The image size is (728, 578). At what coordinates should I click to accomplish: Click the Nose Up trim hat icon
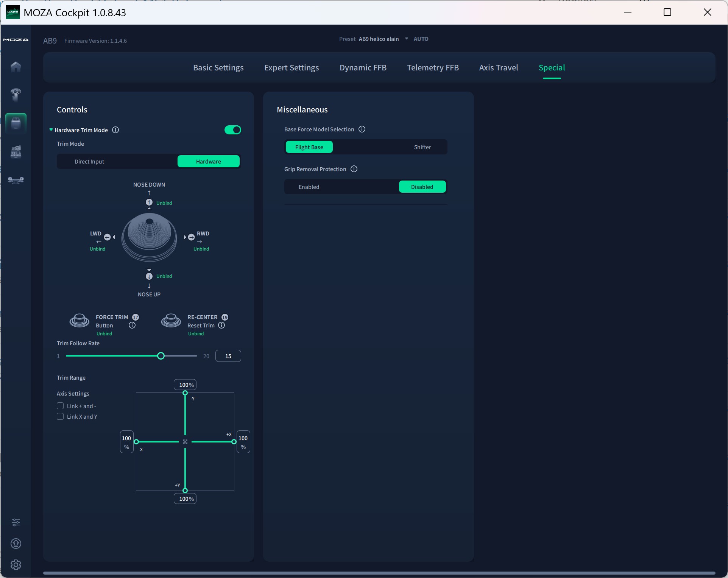tap(149, 276)
